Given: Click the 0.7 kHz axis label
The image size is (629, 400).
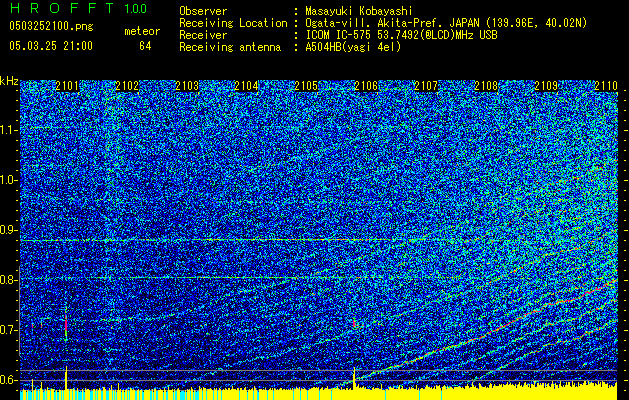Looking at the screenshot, I should pos(9,330).
